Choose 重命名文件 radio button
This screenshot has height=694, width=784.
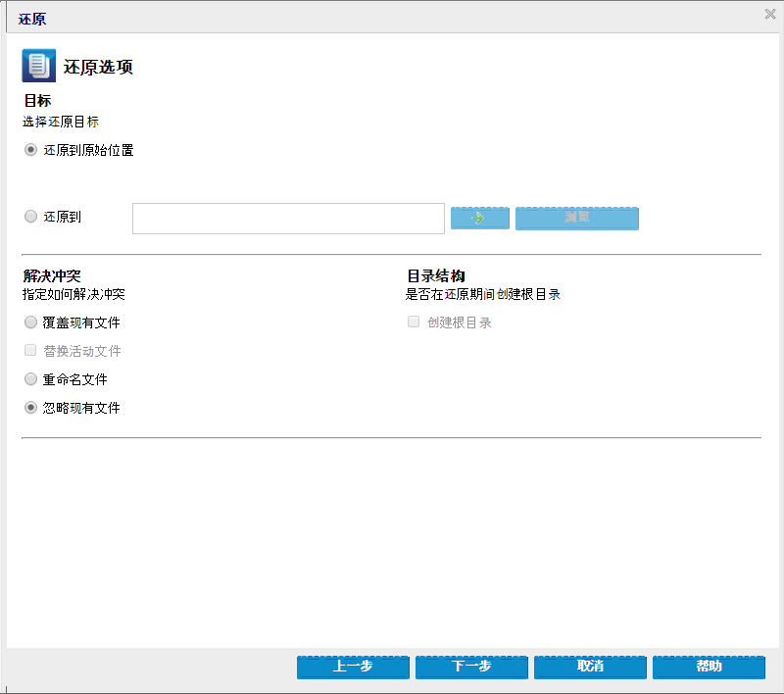30,379
